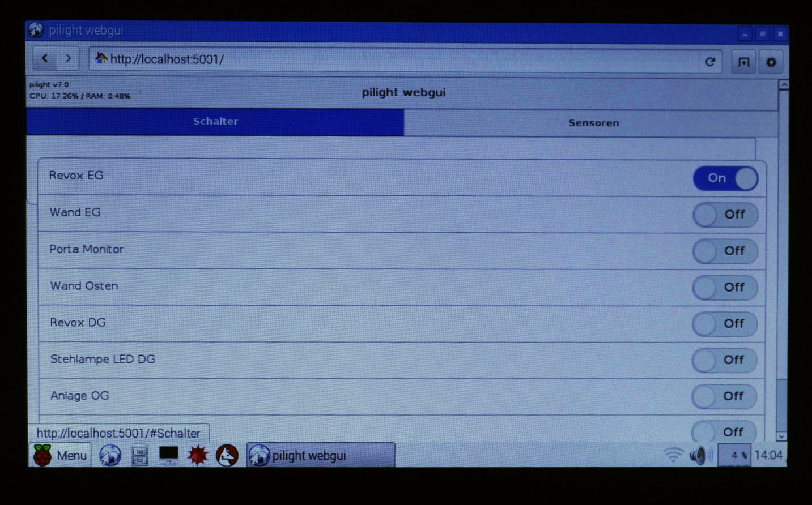Click the URL address field
812x505 pixels.
[405, 59]
